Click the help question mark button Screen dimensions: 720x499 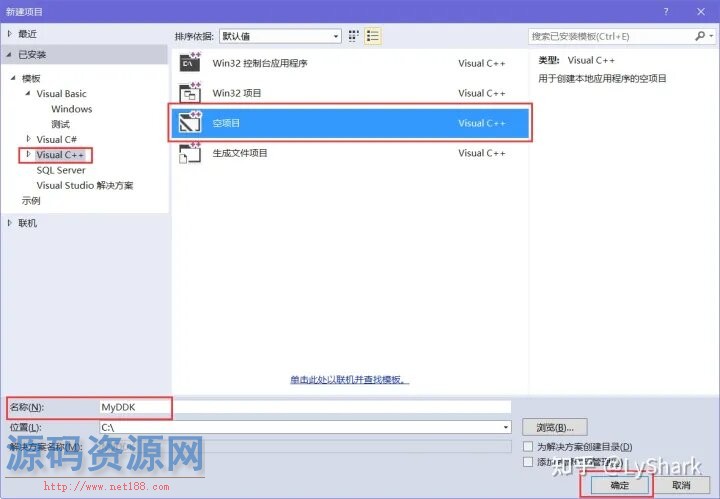tap(666, 12)
